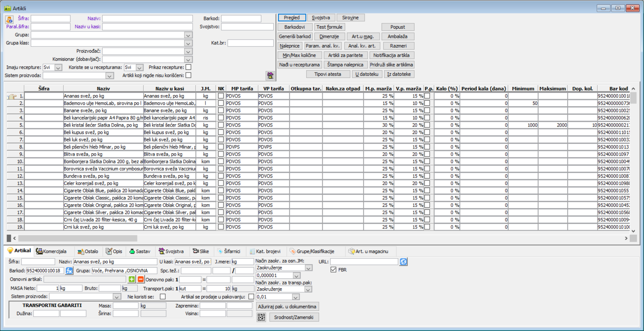Expand the Proizvođač dropdown
The image size is (644, 331).
coord(188,52)
